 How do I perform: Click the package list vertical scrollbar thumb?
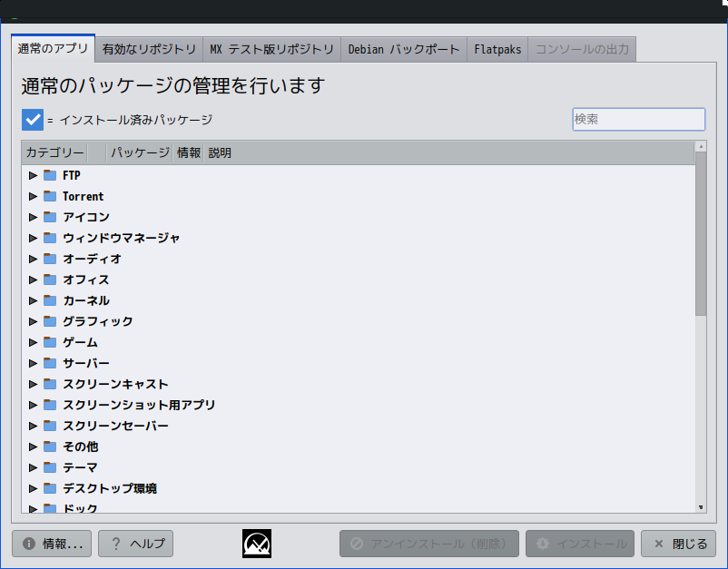point(701,233)
